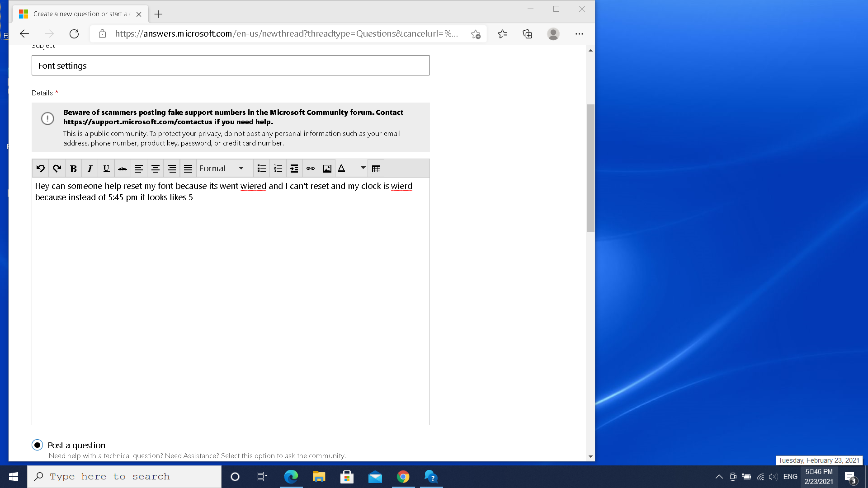Click into the Details text editor area
868x488 pixels.
[231, 301]
